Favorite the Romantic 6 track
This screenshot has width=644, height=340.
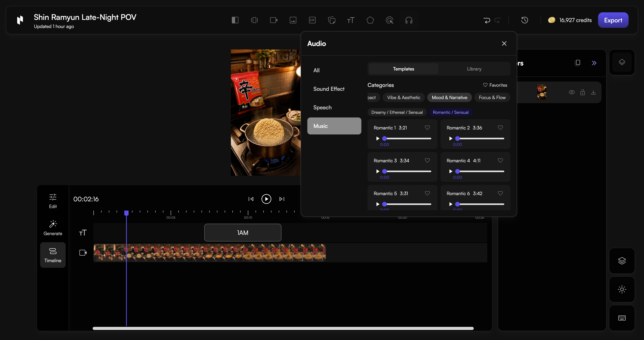tap(500, 193)
